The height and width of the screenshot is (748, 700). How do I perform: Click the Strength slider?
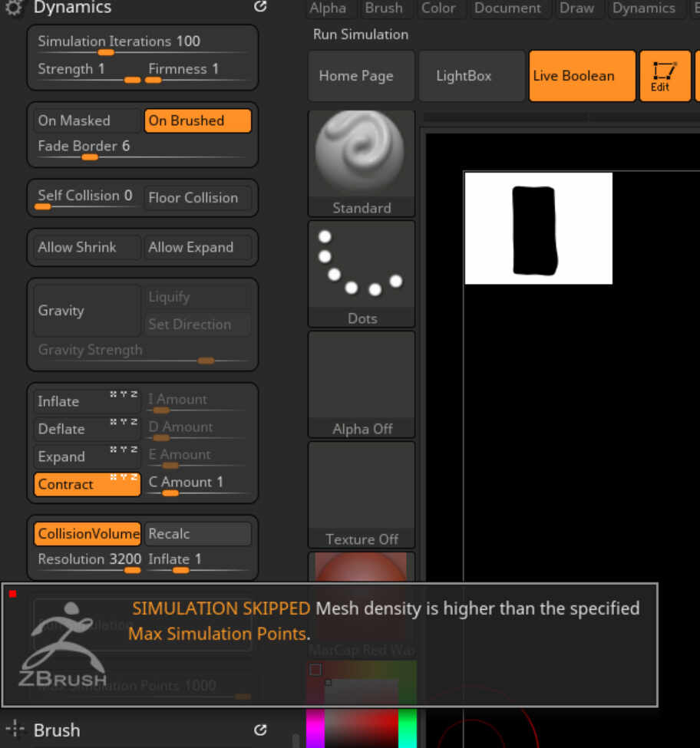(87, 72)
